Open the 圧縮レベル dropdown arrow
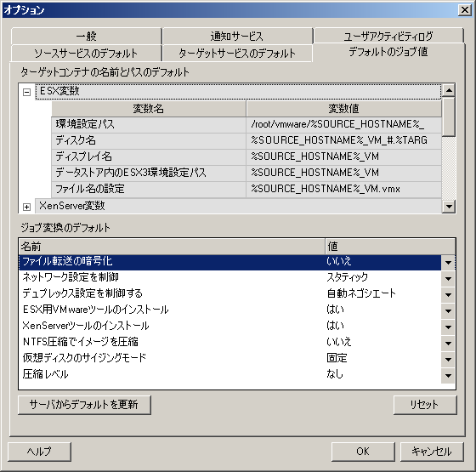 coord(448,375)
